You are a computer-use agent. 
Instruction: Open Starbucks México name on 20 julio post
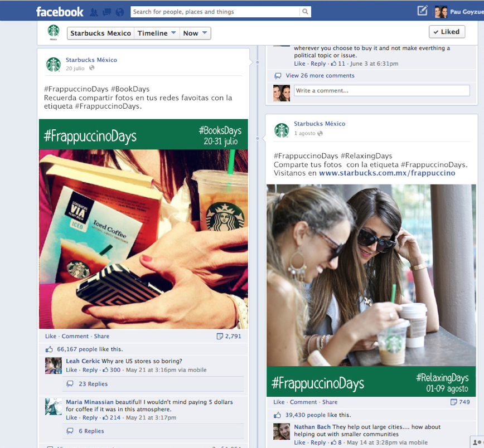(91, 60)
